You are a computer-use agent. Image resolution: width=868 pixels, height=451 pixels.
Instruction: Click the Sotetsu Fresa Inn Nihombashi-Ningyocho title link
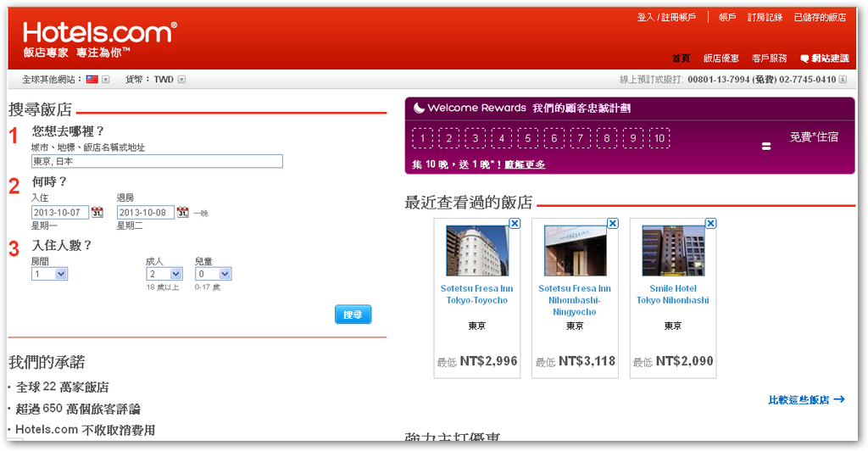click(x=575, y=300)
